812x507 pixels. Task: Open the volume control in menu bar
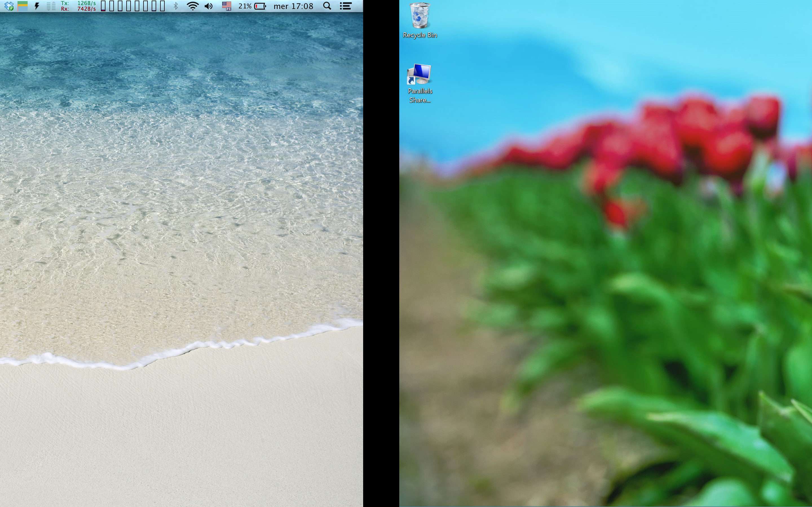[x=208, y=6]
